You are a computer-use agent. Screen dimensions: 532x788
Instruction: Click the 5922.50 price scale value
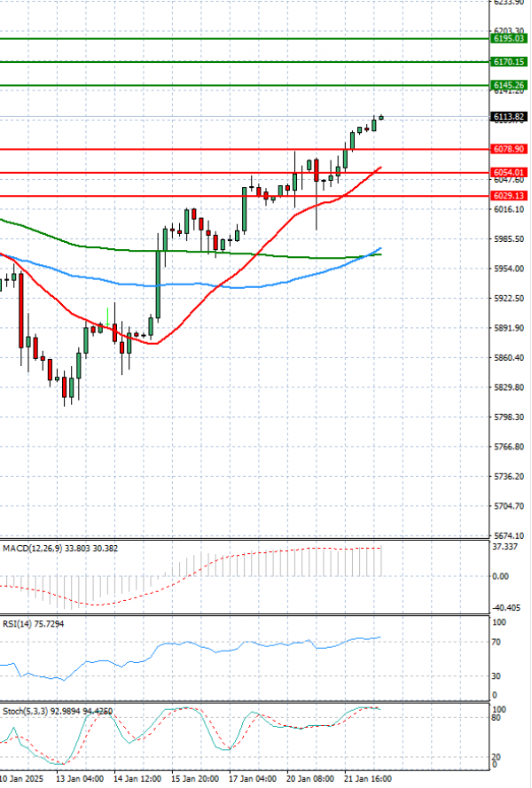[509, 298]
